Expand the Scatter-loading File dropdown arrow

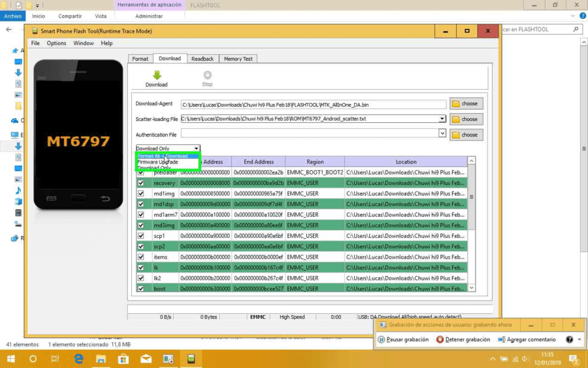pos(442,118)
